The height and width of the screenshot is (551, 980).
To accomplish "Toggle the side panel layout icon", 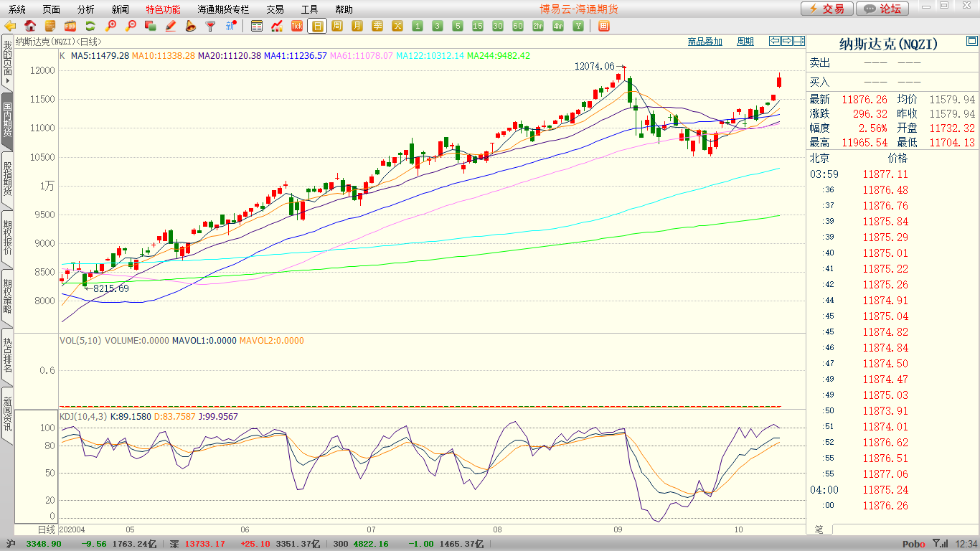I will pyautogui.click(x=799, y=41).
